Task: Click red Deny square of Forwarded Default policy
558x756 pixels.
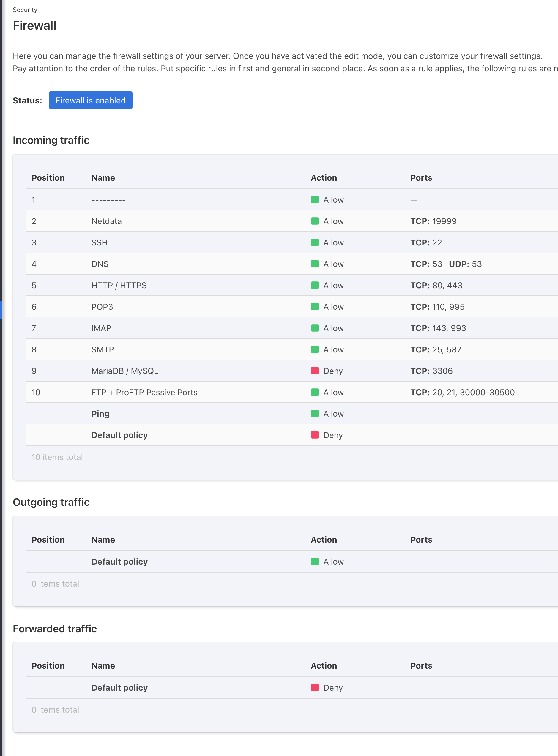Action: point(314,687)
